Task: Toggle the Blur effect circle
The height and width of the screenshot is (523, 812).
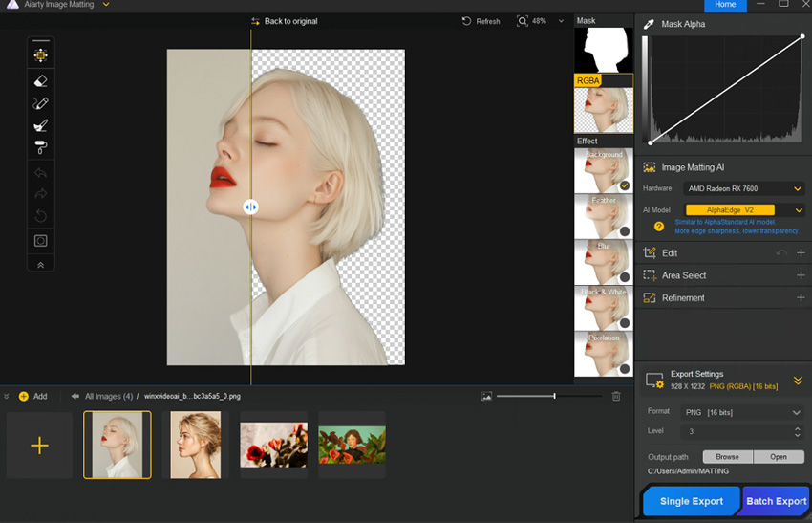Action: click(x=625, y=276)
